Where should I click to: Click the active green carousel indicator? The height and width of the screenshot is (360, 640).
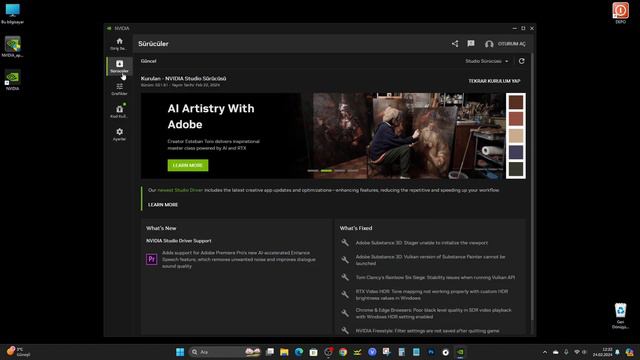click(326, 171)
